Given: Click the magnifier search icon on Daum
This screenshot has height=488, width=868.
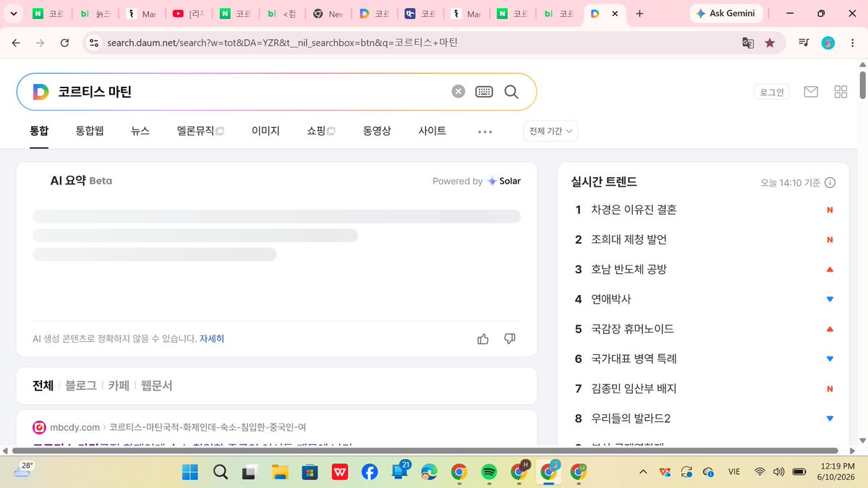Looking at the screenshot, I should [x=511, y=92].
